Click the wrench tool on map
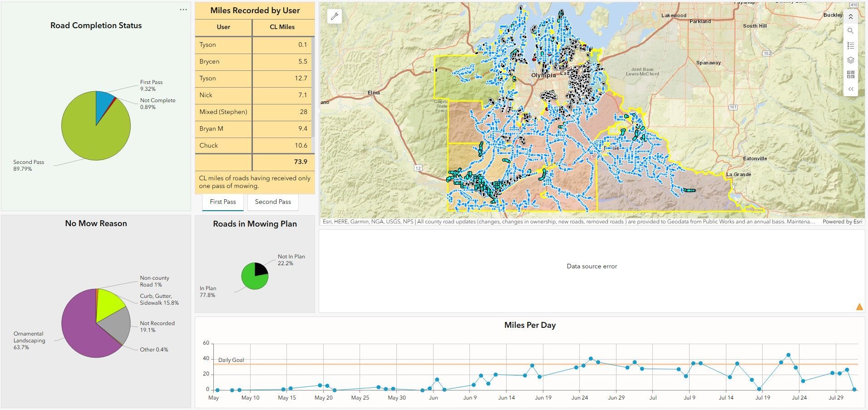 (335, 17)
